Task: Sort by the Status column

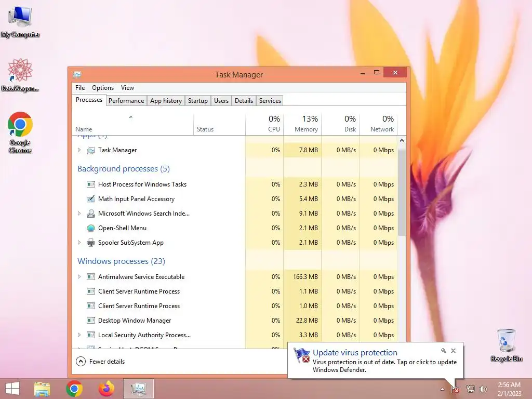Action: click(220, 125)
